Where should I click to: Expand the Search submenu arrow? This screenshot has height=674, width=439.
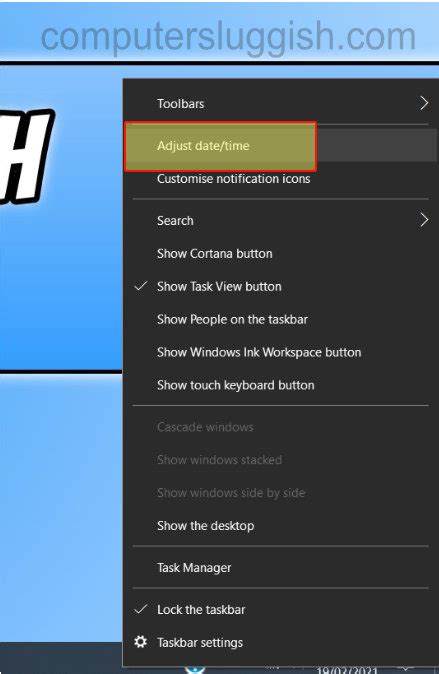(x=424, y=220)
